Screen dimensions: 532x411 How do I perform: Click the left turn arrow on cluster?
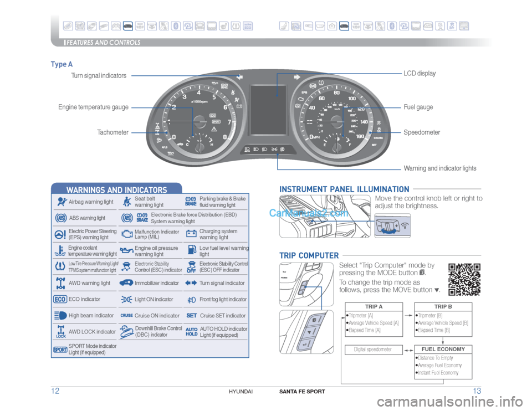(x=239, y=77)
